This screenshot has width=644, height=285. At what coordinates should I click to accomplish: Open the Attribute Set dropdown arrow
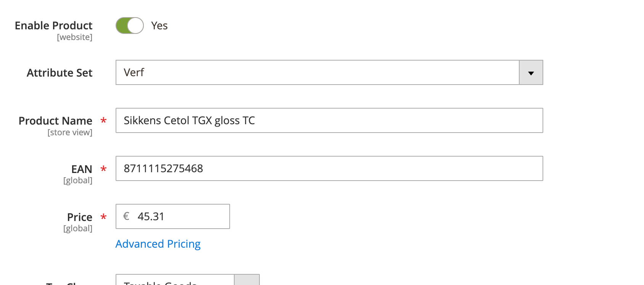(x=531, y=72)
